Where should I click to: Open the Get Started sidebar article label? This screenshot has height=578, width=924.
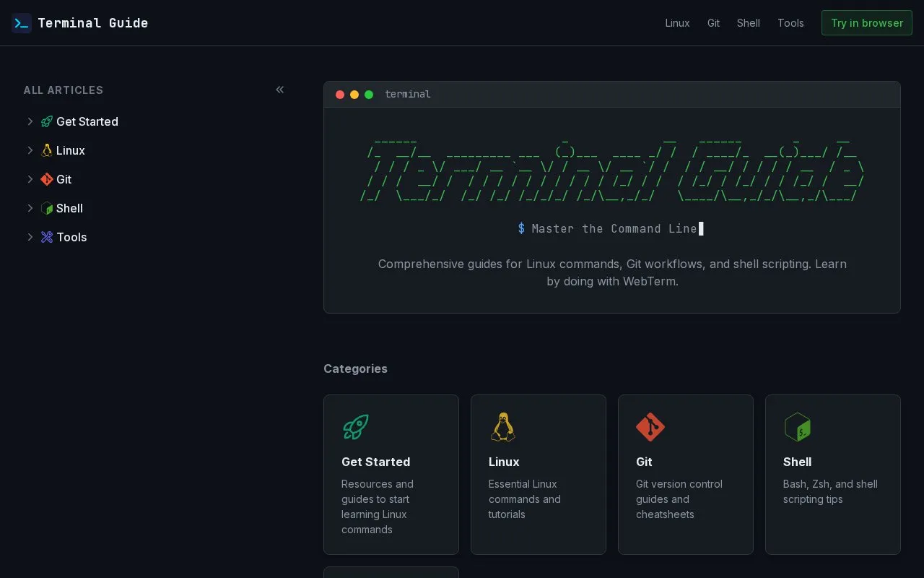click(x=87, y=121)
